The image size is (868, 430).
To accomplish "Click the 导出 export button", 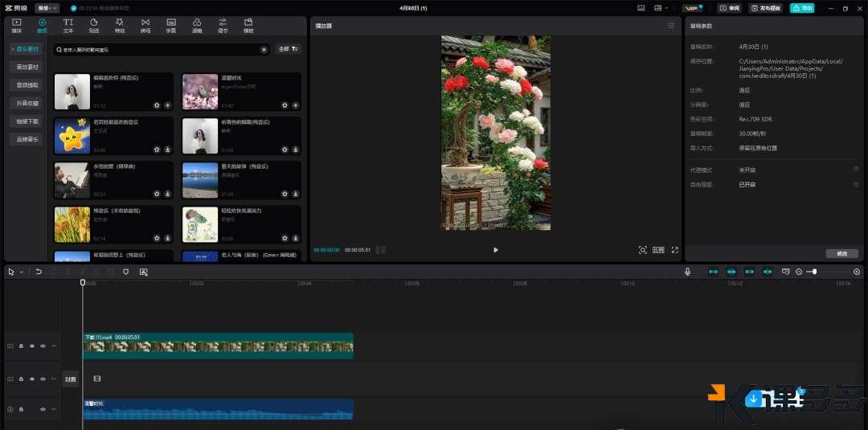I will (x=802, y=8).
